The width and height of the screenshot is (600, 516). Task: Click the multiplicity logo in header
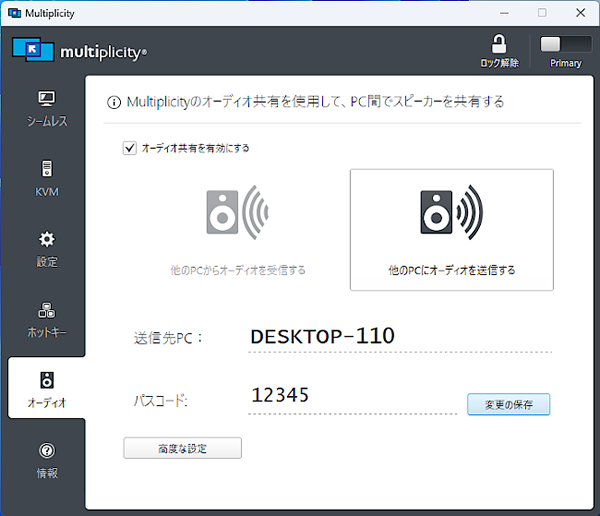coord(80,50)
